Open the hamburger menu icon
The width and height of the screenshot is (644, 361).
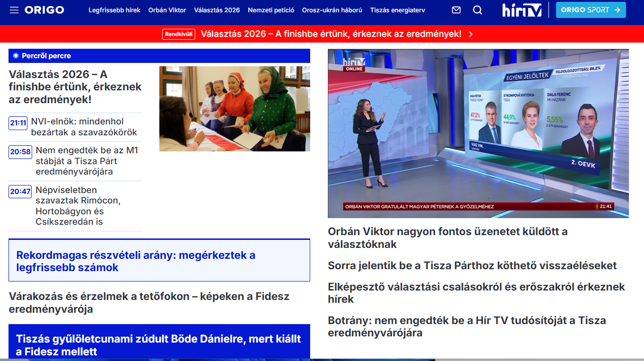pos(14,10)
